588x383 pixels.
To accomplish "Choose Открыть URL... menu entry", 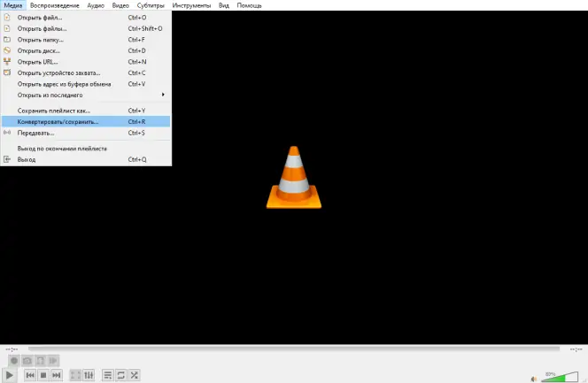I will coord(86,62).
